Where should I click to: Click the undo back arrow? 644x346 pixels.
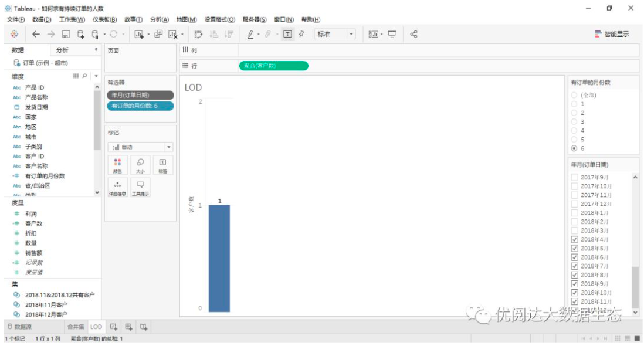[36, 34]
